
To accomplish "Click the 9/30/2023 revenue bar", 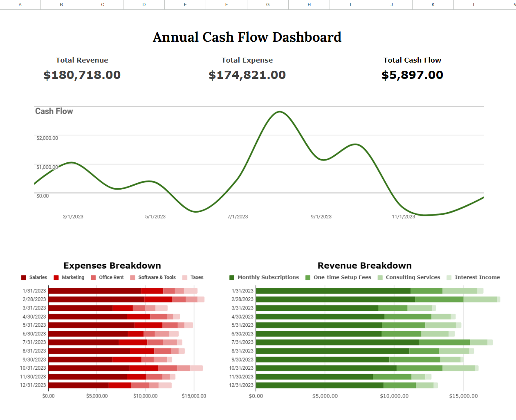I will click(360, 359).
